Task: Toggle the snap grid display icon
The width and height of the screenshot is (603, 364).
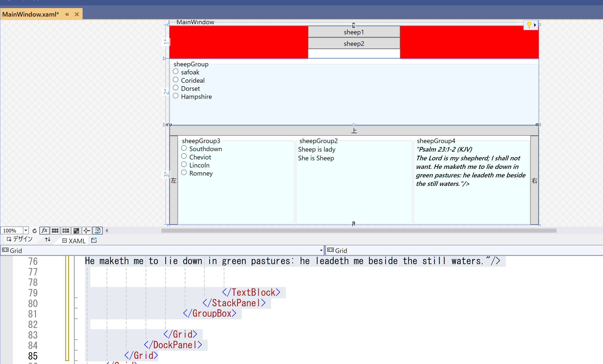Action: click(55, 231)
